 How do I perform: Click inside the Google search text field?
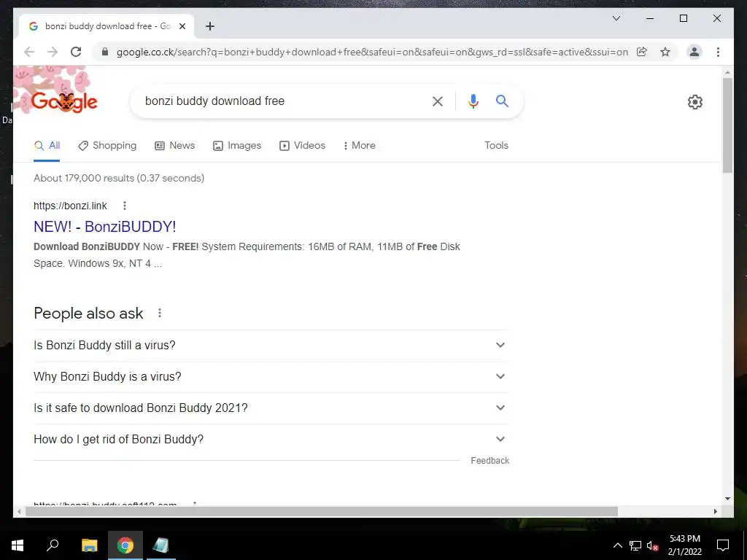(x=281, y=101)
